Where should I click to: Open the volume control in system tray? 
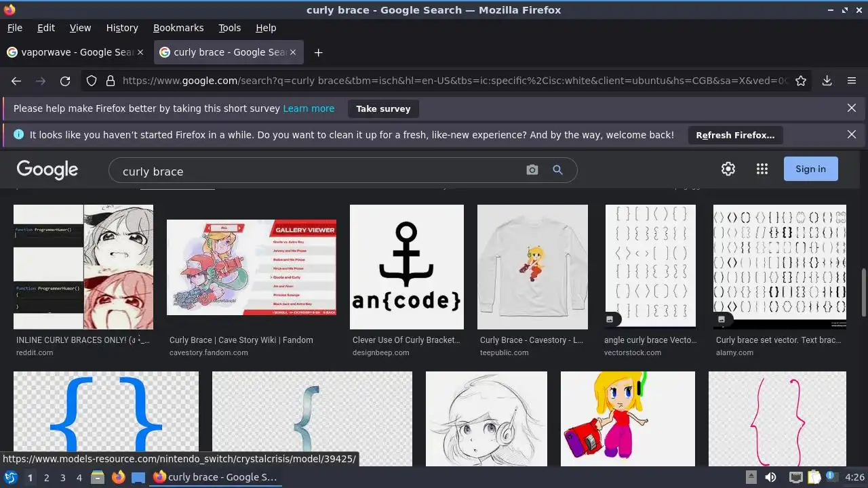pos(770,477)
